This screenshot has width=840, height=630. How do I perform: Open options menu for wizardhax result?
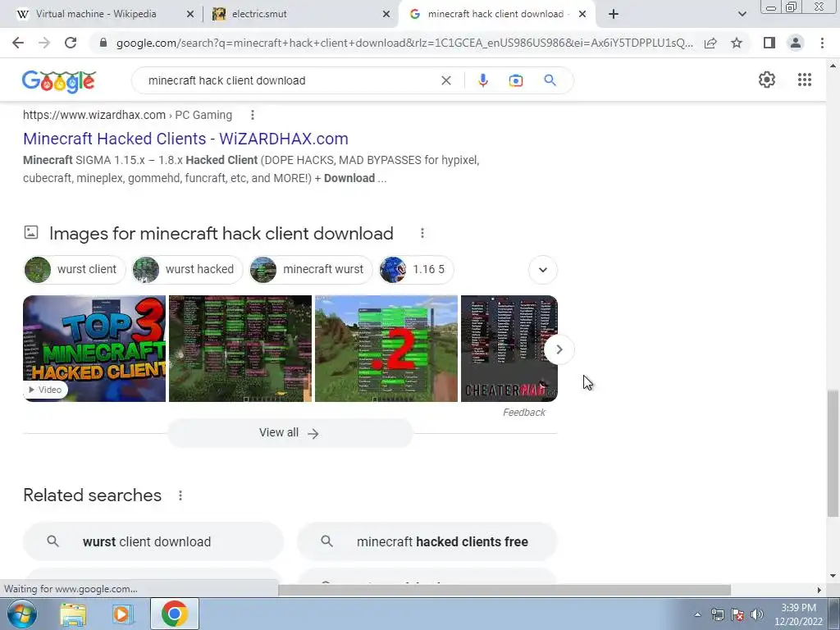[x=253, y=115]
